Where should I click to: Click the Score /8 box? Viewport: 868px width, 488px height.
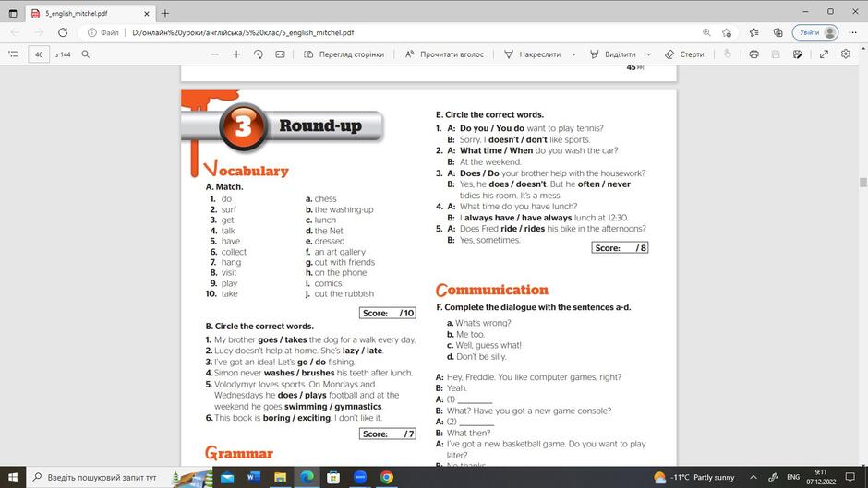pyautogui.click(x=620, y=247)
